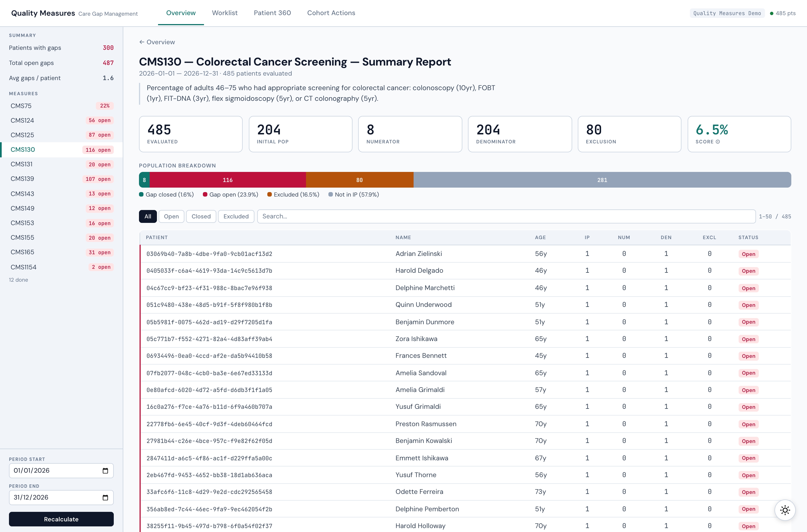Click the Age column header
This screenshot has height=532, width=807.
tap(540, 237)
